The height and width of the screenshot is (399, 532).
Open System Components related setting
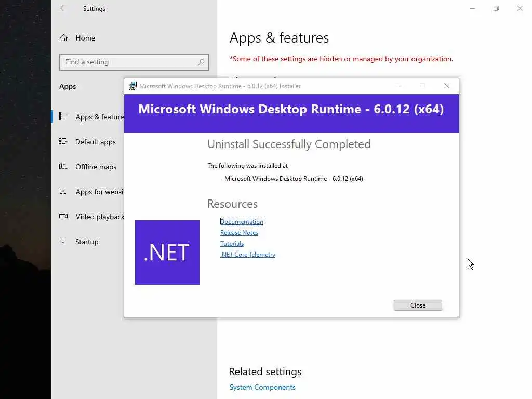pos(262,387)
